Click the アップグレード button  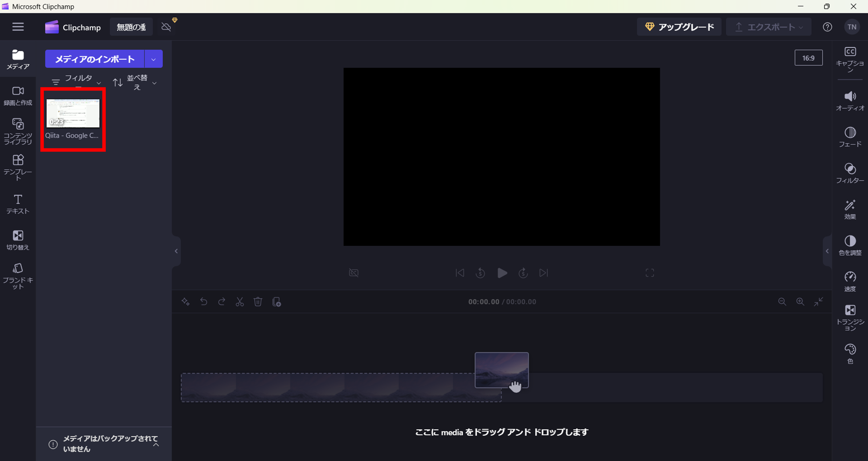679,27
